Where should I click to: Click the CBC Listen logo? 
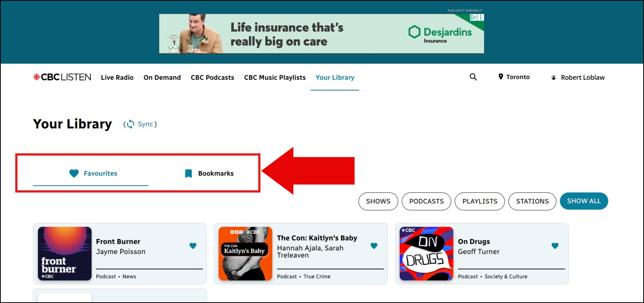(62, 77)
